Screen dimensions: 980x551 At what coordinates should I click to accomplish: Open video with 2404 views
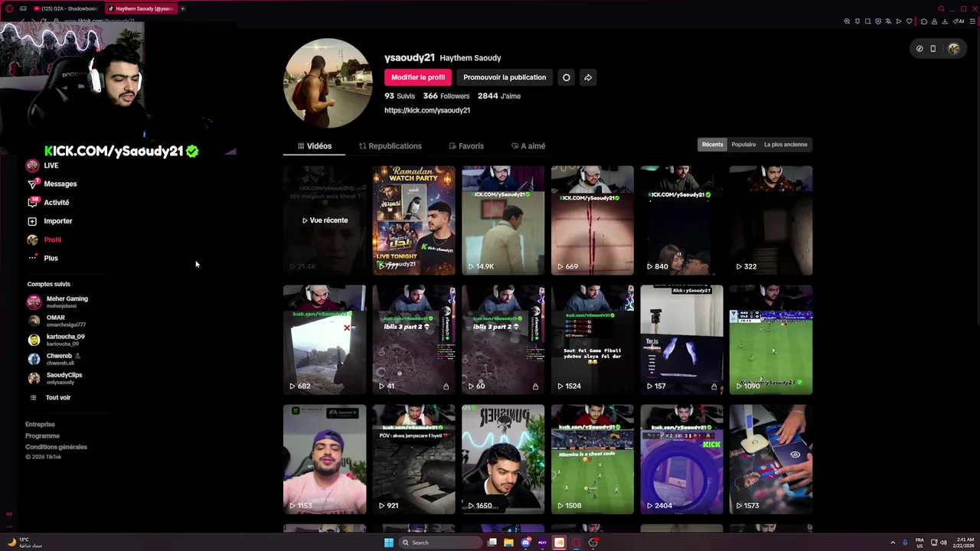(681, 459)
